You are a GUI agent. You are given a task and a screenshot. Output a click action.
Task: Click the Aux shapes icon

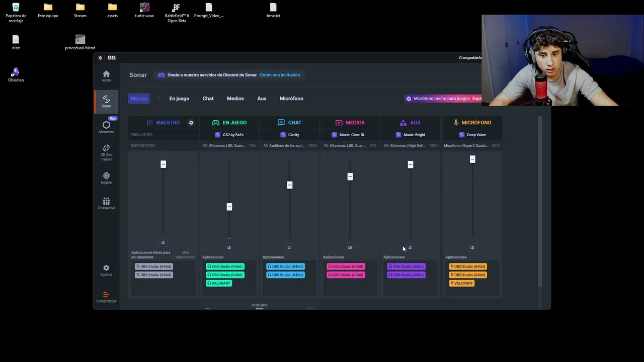point(403,123)
